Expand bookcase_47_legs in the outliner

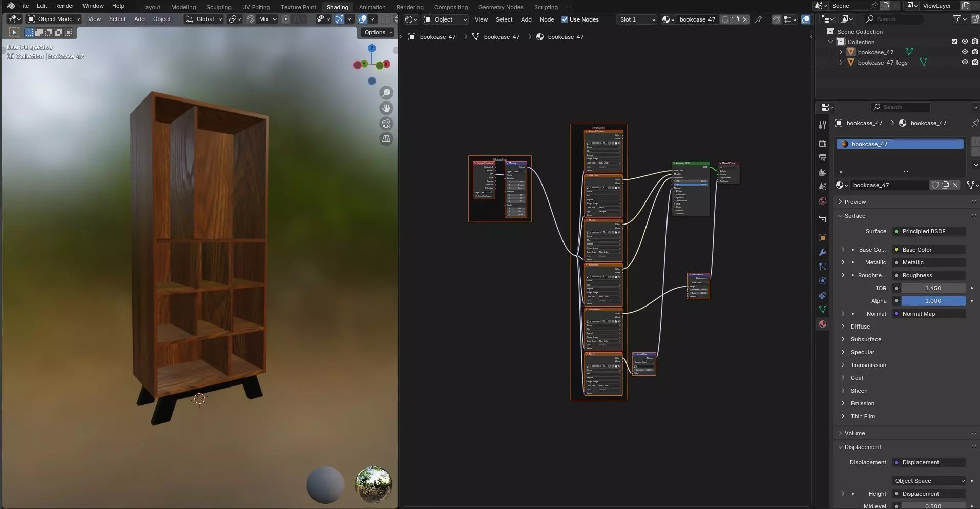pos(841,62)
